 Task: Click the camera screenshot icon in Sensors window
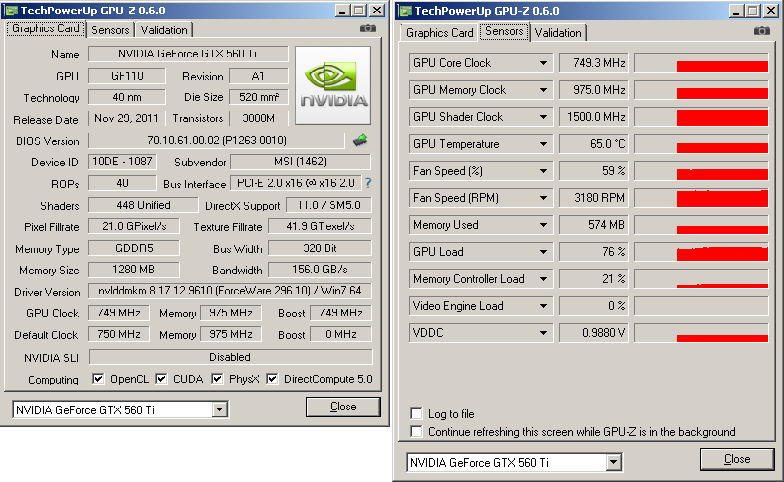tap(762, 31)
